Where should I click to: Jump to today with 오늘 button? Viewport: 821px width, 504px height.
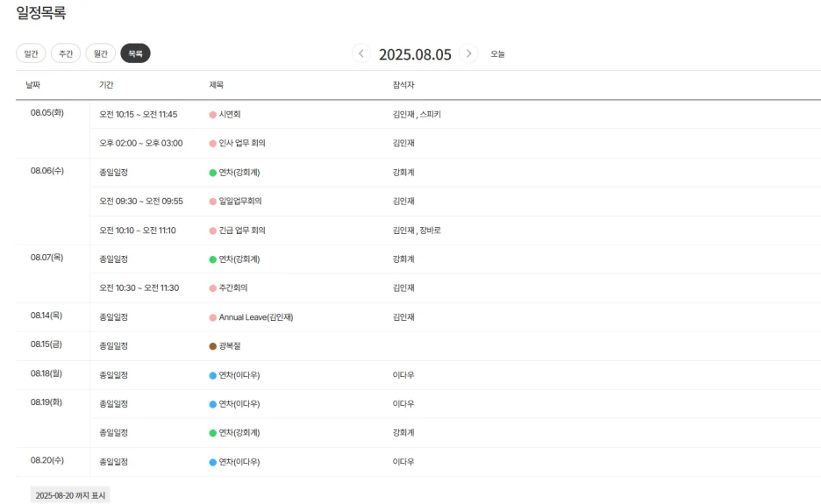(497, 54)
